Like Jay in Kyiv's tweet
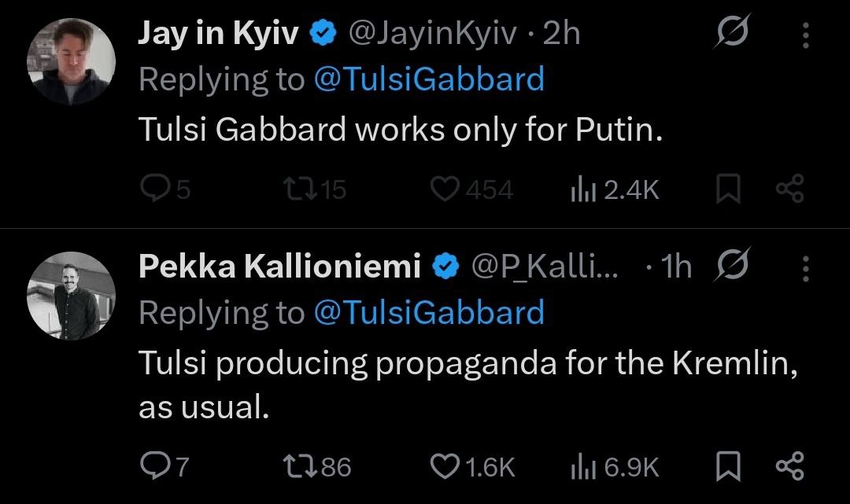Image resolution: width=850 pixels, height=504 pixels. point(447,189)
